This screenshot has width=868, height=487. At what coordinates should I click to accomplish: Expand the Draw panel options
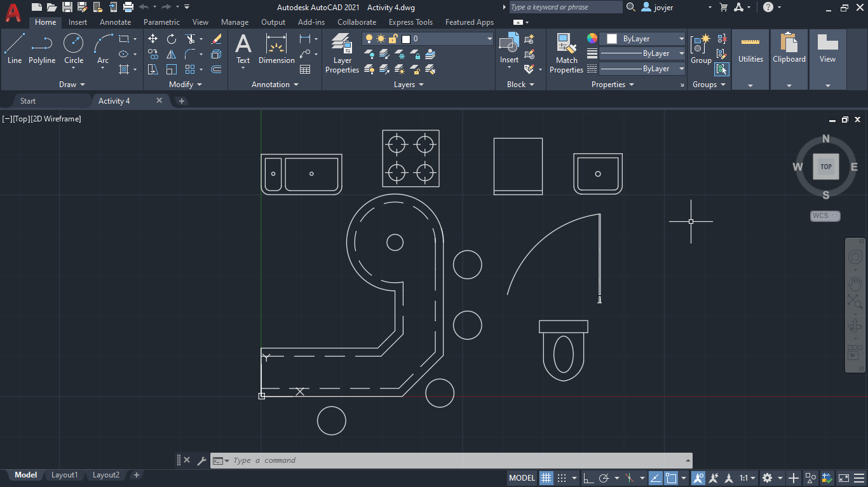(72, 85)
